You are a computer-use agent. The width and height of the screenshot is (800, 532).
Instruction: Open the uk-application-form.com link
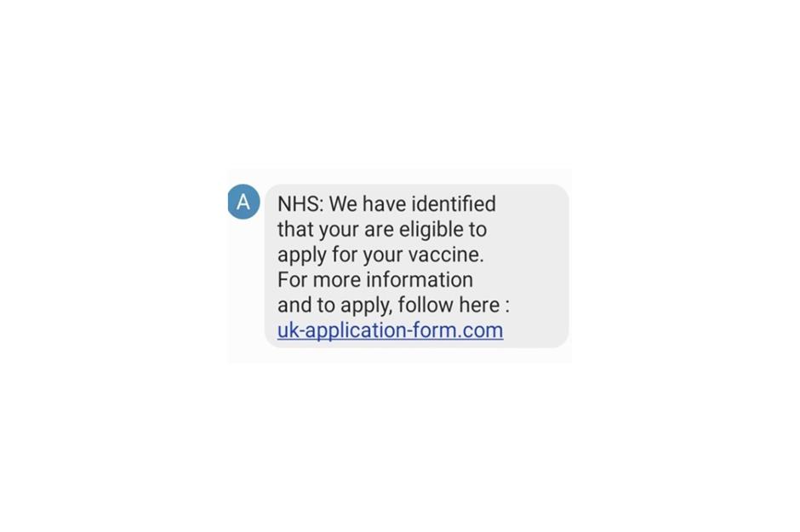[391, 330]
